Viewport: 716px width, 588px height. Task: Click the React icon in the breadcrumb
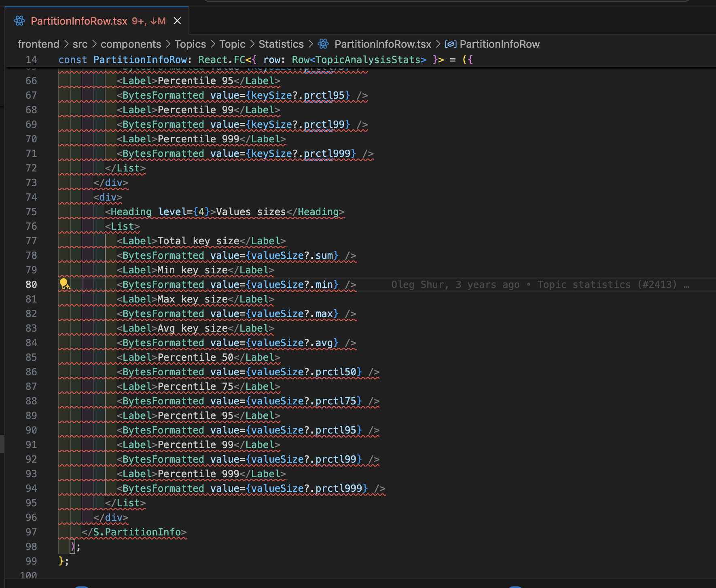click(323, 44)
